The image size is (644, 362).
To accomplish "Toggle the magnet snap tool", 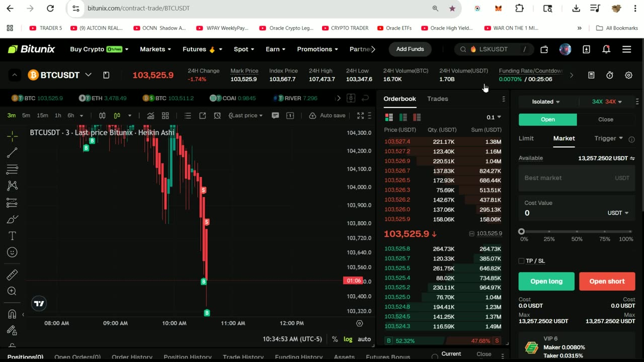I will (x=12, y=314).
